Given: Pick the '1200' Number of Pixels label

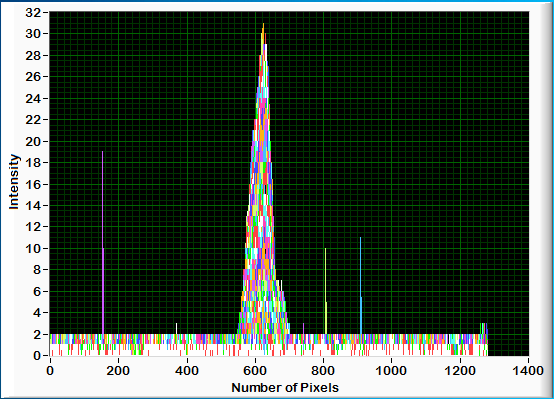Looking at the screenshot, I should 460,371.
